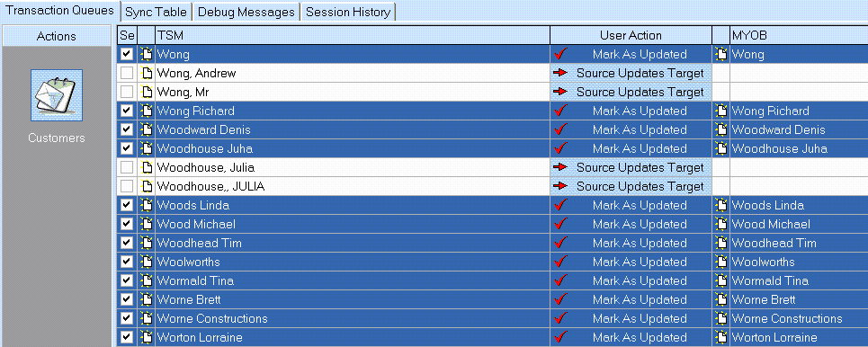Click the TSM document icon for Woodward Denis
868x347 pixels.
click(x=147, y=129)
